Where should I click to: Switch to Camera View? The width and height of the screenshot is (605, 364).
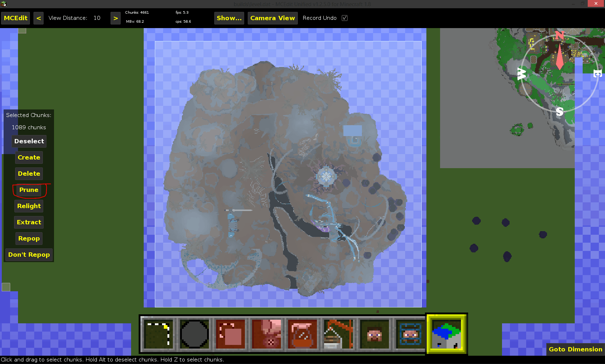pyautogui.click(x=273, y=18)
